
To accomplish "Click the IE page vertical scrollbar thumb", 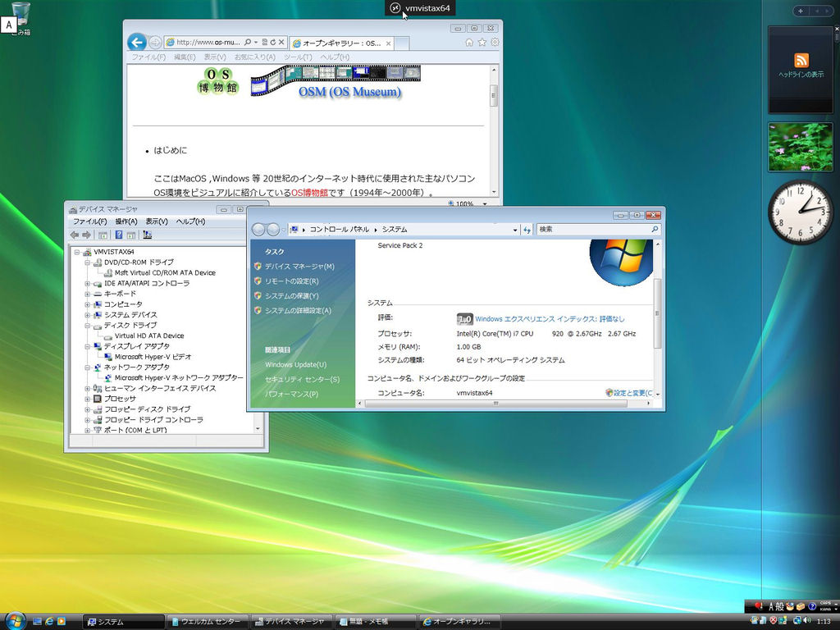I will coord(493,95).
